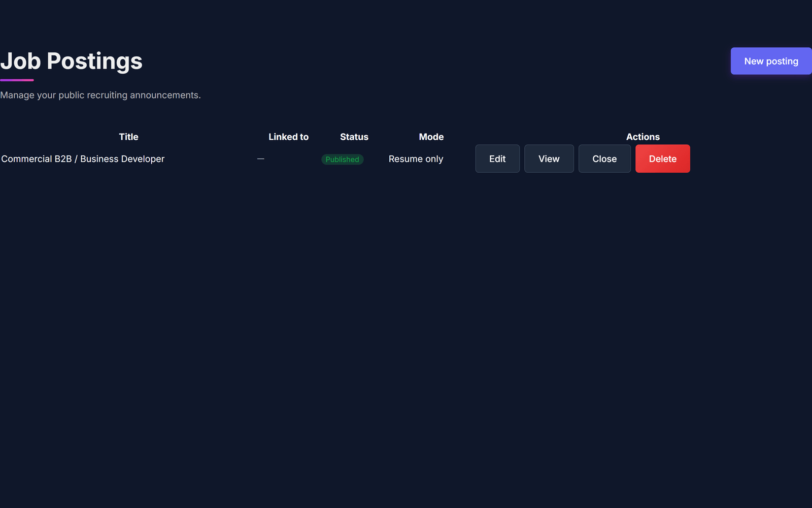812x508 pixels.
Task: Click the Title column header
Action: click(128, 137)
